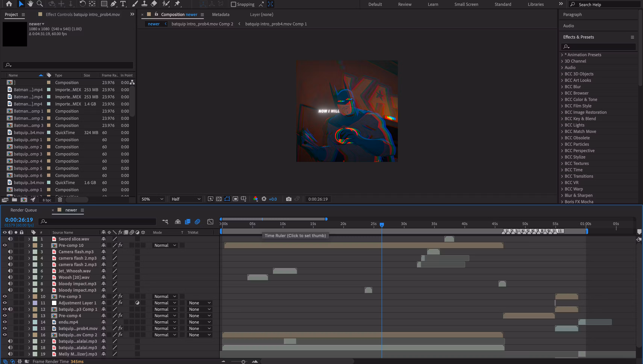Enable Motion Blur for the timeline
This screenshot has width=643, height=364.
click(197, 221)
